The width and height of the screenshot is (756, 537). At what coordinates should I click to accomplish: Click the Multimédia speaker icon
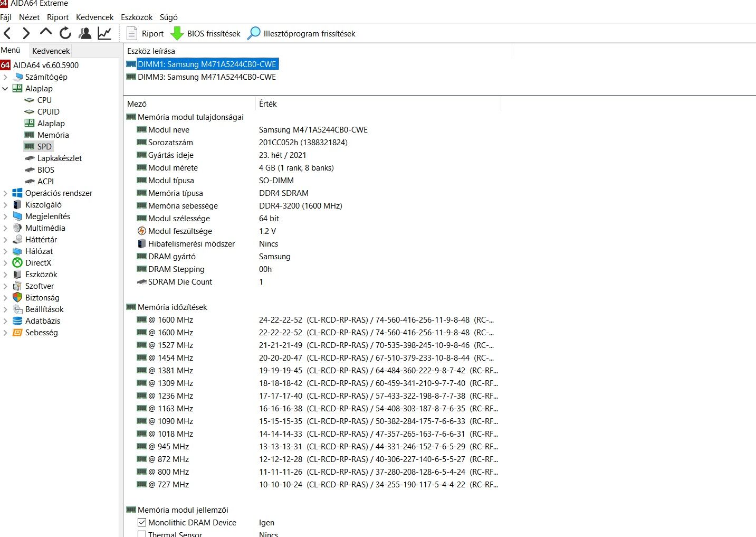point(17,228)
